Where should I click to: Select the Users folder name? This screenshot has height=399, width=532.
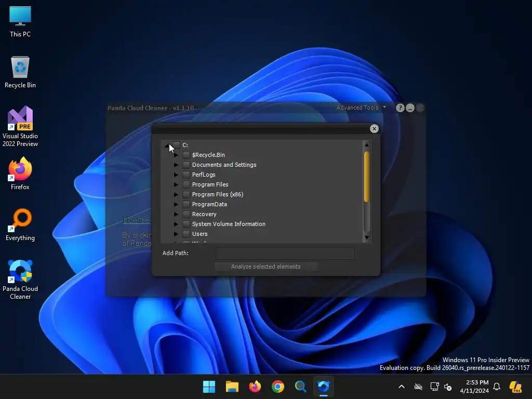[x=200, y=234]
